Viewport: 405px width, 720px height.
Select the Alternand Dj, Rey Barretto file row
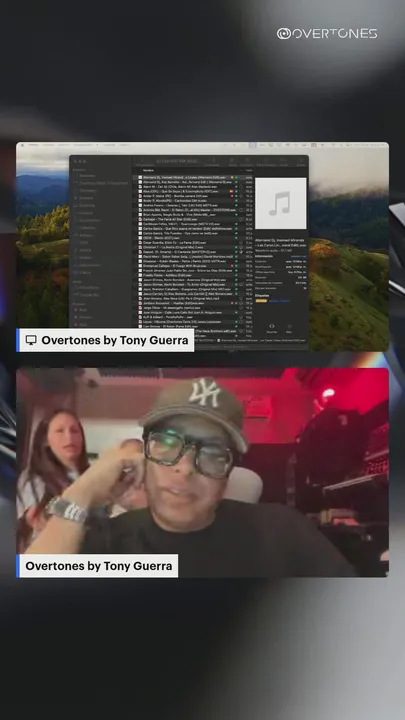pyautogui.click(x=195, y=182)
